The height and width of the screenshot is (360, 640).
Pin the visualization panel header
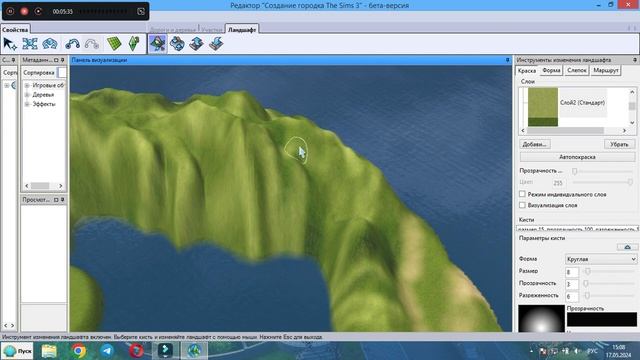[x=508, y=60]
